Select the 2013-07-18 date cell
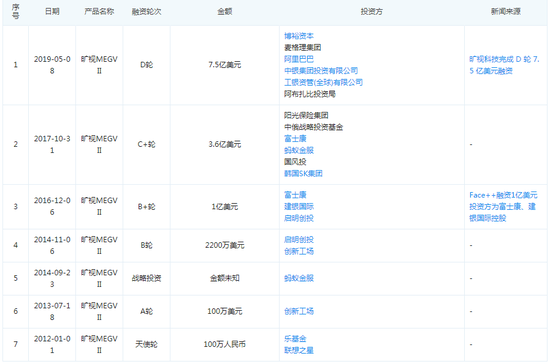Viewport: 550px width, 364px height. (x=52, y=311)
